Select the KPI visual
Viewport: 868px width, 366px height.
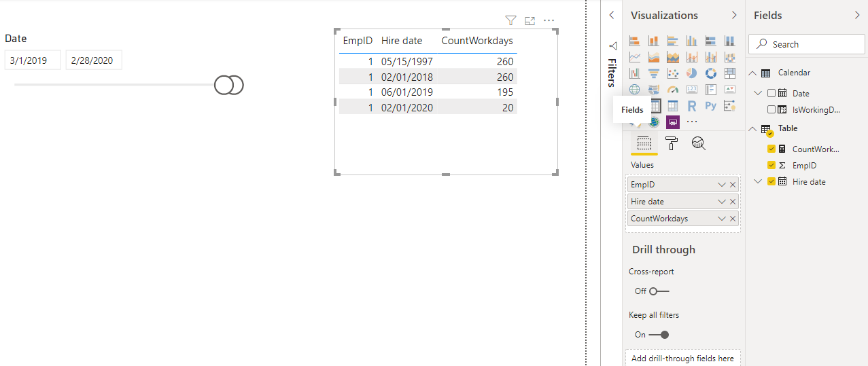[x=730, y=90]
